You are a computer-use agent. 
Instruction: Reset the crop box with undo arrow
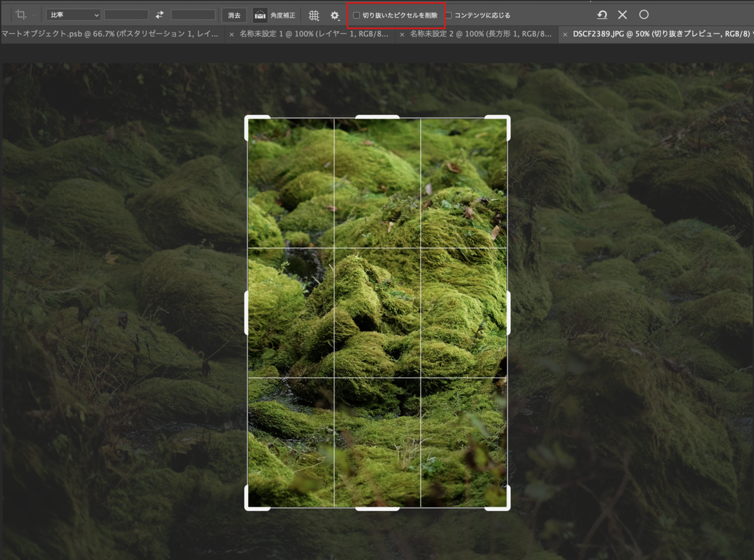[x=602, y=14]
